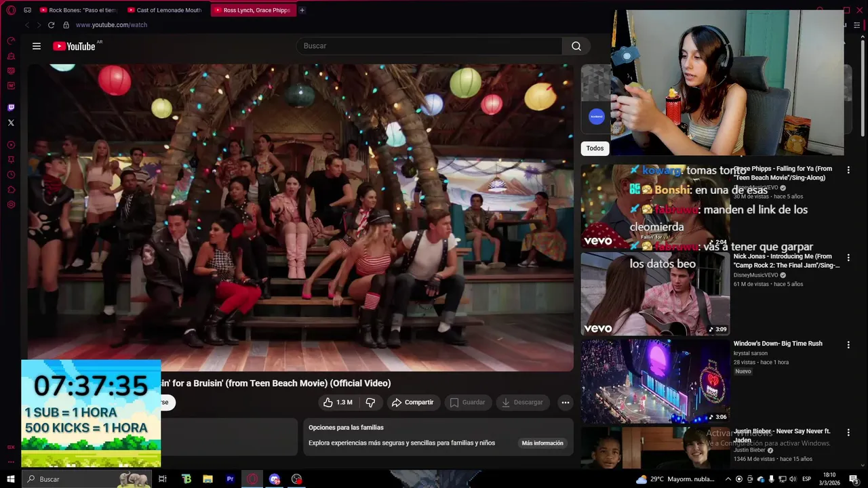Image resolution: width=868 pixels, height=488 pixels.
Task: Open options menu for Falling for Ya video
Action: point(848,169)
